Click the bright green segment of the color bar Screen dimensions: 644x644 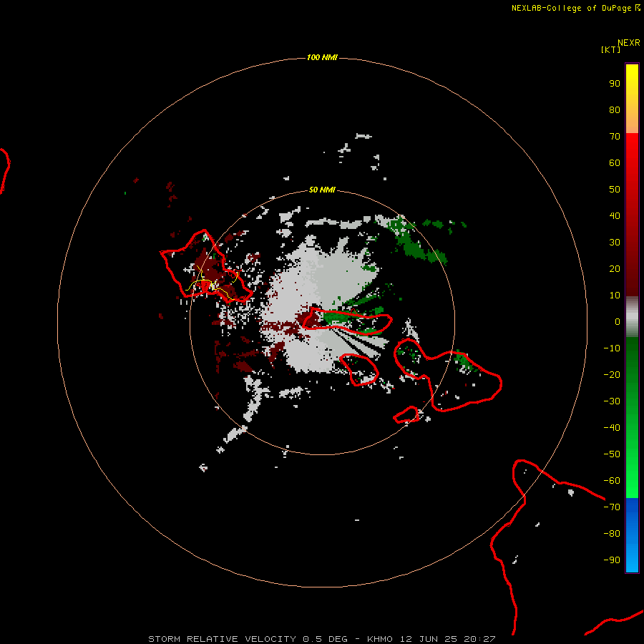[x=632, y=417]
